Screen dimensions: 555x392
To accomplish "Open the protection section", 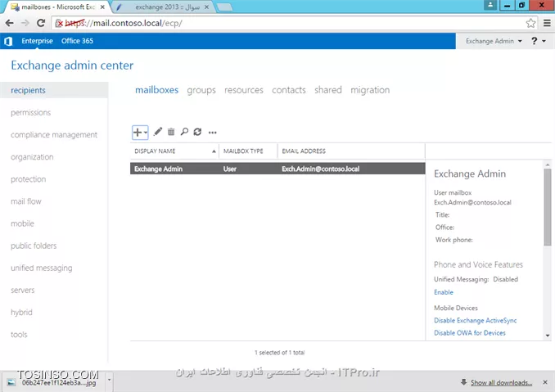I will [x=29, y=179].
